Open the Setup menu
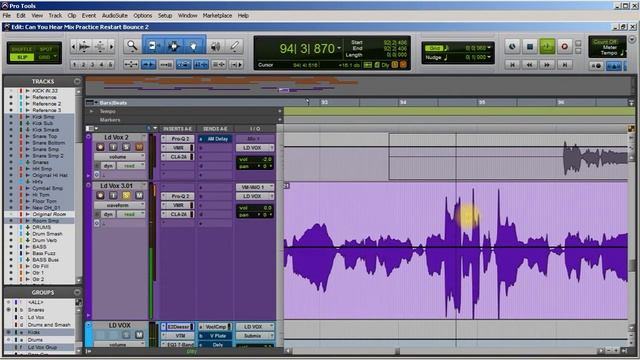This screenshot has height=360, width=640. [165, 16]
